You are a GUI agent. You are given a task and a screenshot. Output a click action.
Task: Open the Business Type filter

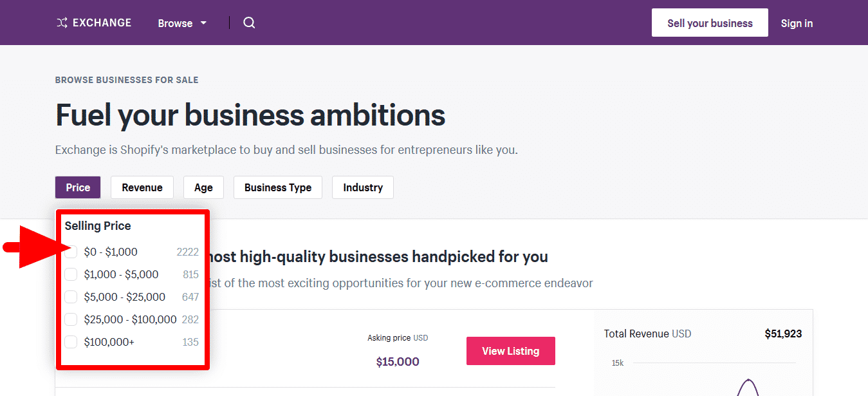pyautogui.click(x=278, y=187)
